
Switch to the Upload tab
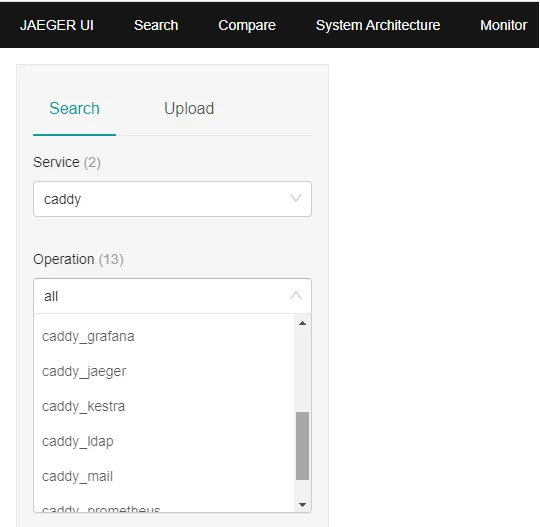point(189,108)
